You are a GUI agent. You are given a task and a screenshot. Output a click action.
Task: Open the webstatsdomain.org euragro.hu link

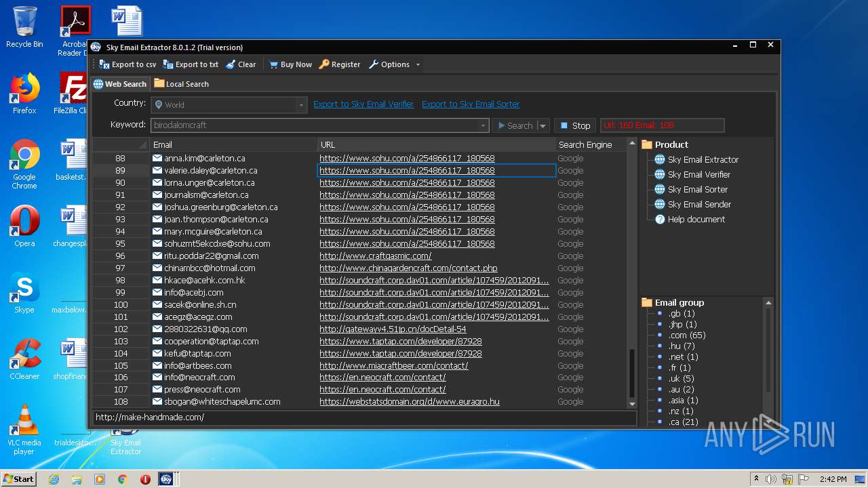pos(410,402)
